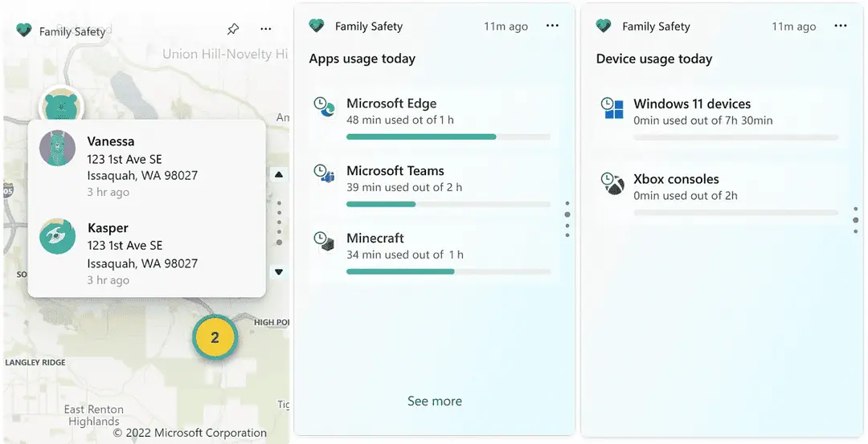
Task: Click the Minecraft app icon
Action: 325,241
